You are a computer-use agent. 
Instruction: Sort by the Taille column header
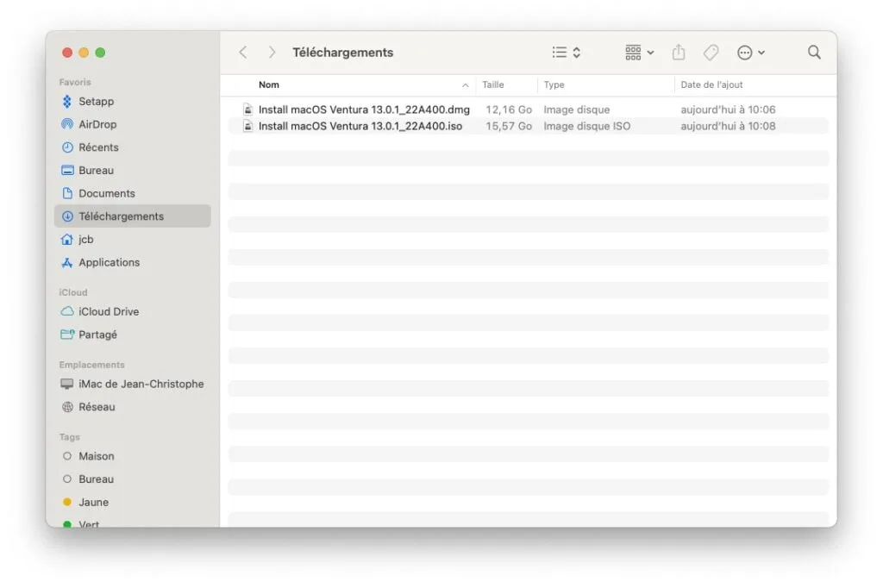pyautogui.click(x=492, y=85)
